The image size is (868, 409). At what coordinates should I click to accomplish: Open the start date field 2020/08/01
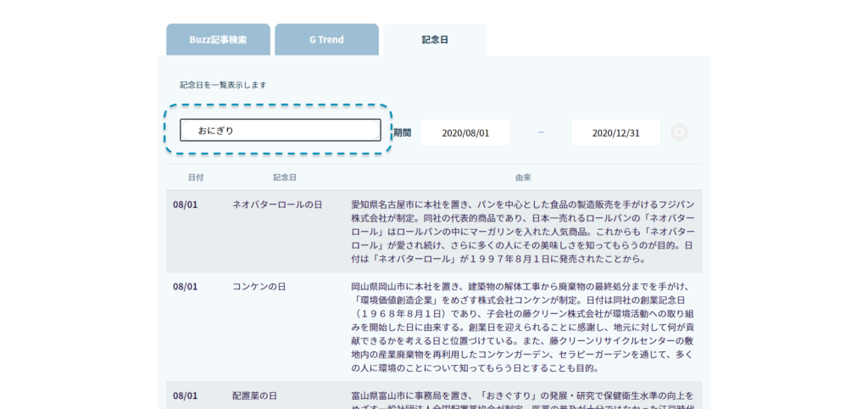[465, 132]
